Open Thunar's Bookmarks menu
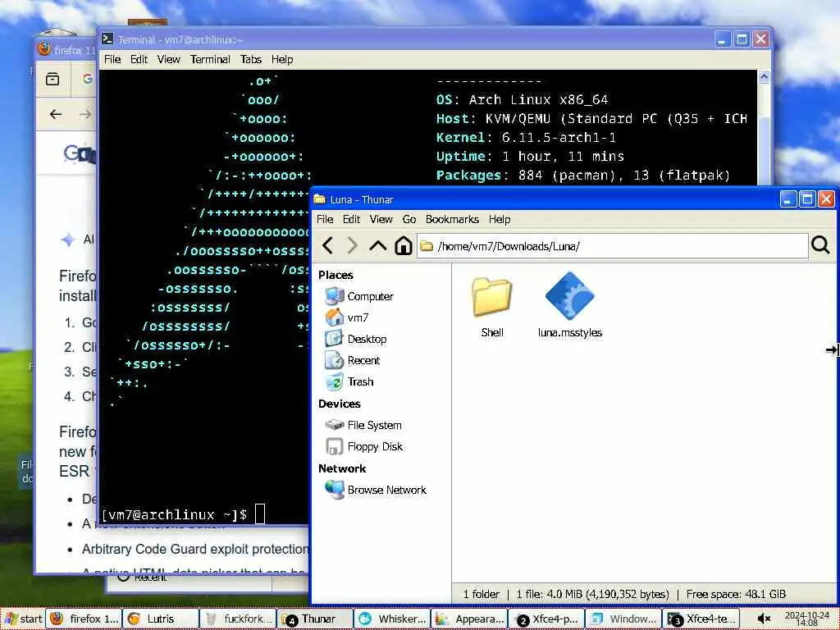840x630 pixels. (452, 219)
